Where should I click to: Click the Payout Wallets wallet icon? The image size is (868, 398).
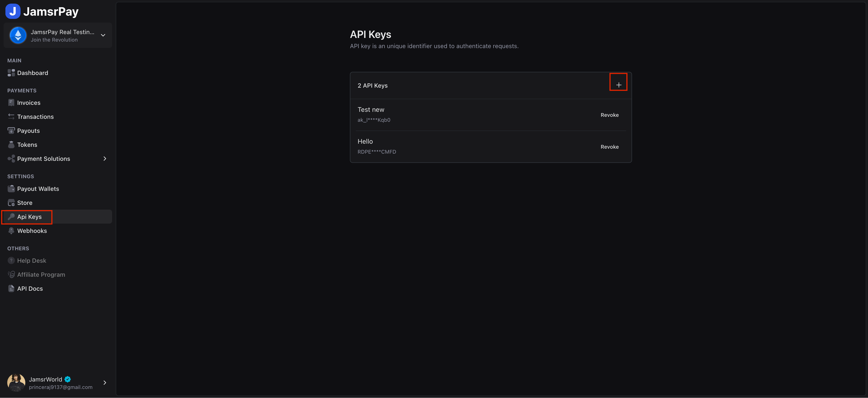tap(11, 189)
